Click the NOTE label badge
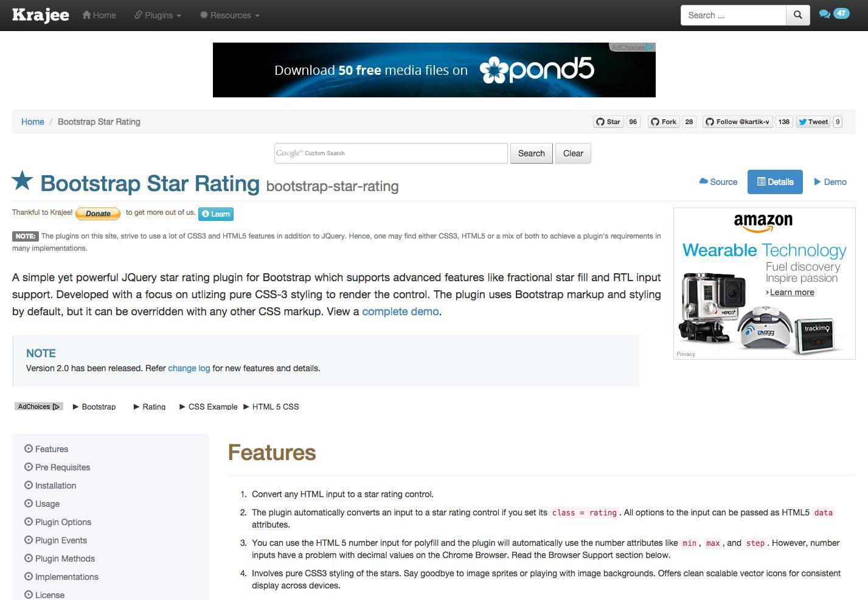Image resolution: width=868 pixels, height=600 pixels. pos(26,236)
